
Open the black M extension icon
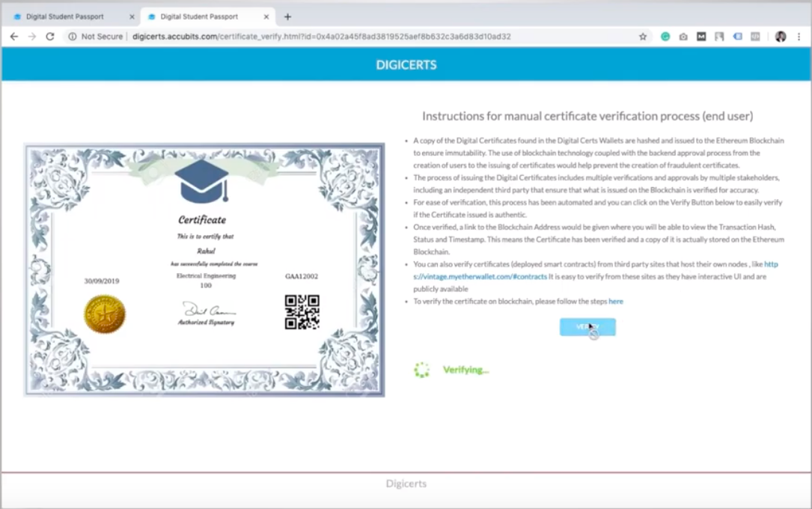[701, 37]
